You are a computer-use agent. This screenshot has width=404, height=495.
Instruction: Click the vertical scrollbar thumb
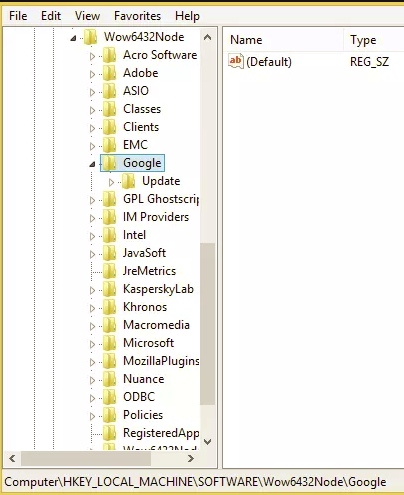[207, 324]
